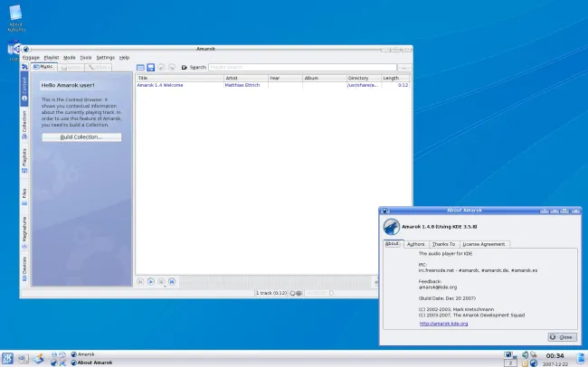
Task: Open the About Kubuntu desktop icon
Action: pyautogui.click(x=16, y=18)
